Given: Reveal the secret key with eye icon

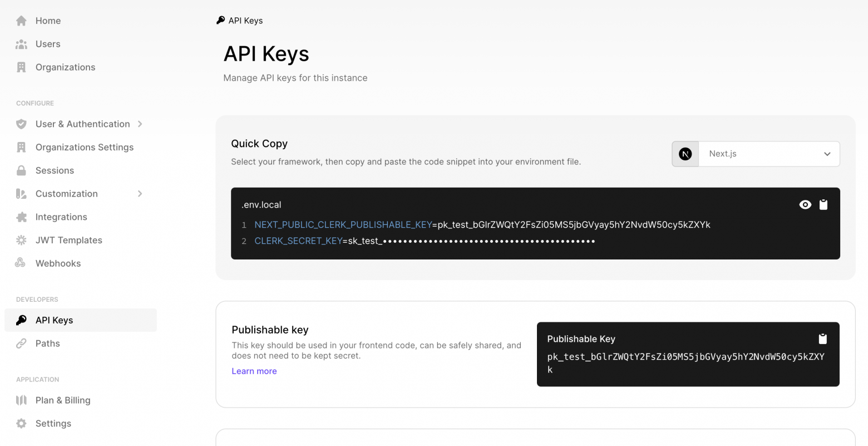Looking at the screenshot, I should pyautogui.click(x=805, y=205).
